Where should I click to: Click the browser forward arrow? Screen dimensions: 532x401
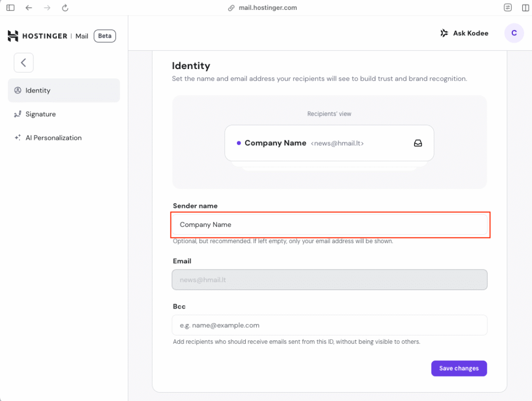tap(47, 8)
